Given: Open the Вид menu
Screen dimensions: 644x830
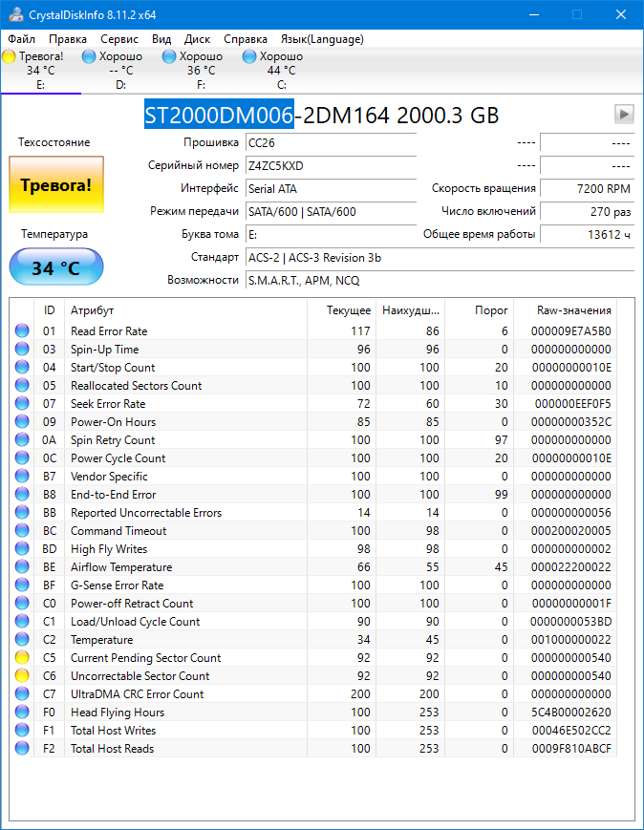Looking at the screenshot, I should pyautogui.click(x=161, y=39).
